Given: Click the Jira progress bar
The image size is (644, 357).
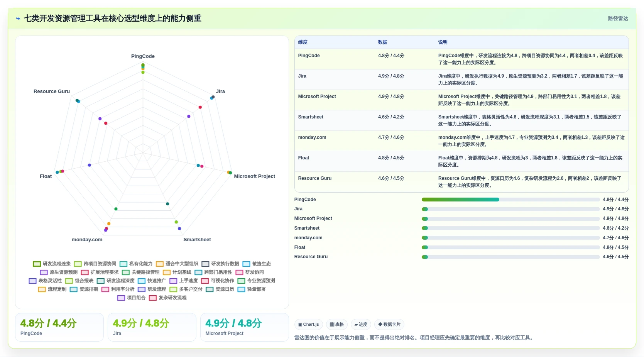Looking at the screenshot, I should (x=510, y=209).
